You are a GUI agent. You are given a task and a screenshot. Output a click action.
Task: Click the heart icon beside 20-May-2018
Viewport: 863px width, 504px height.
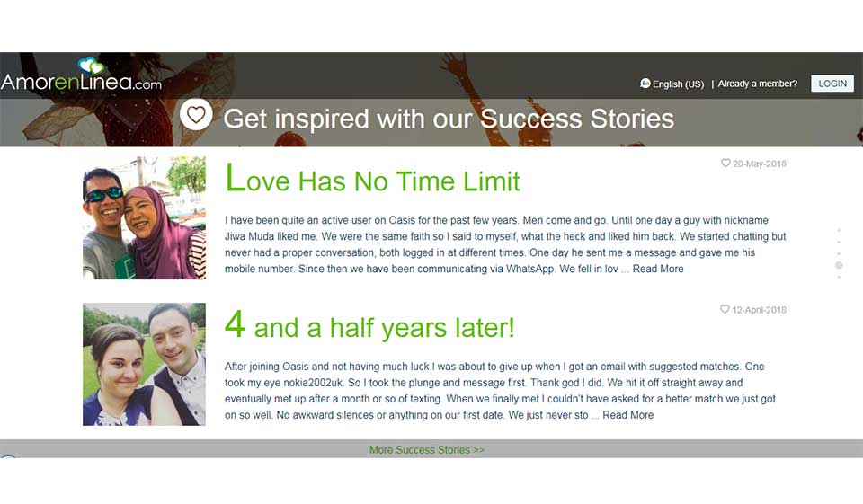[x=725, y=164]
